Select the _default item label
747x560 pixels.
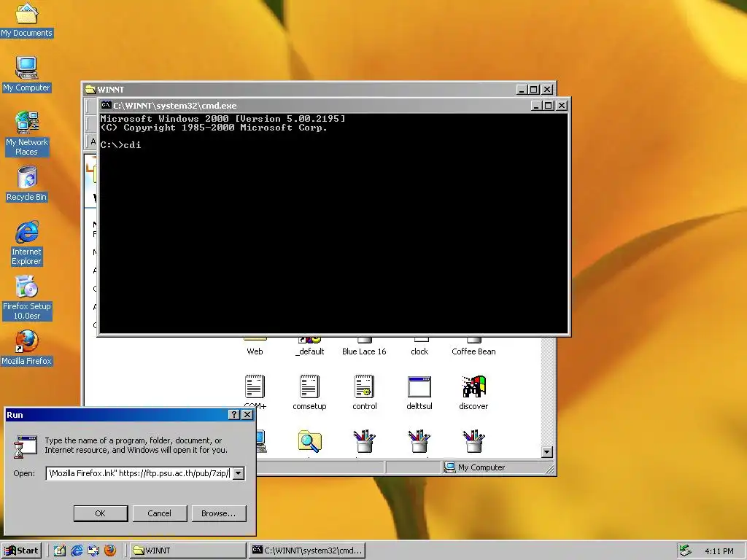[x=309, y=351]
